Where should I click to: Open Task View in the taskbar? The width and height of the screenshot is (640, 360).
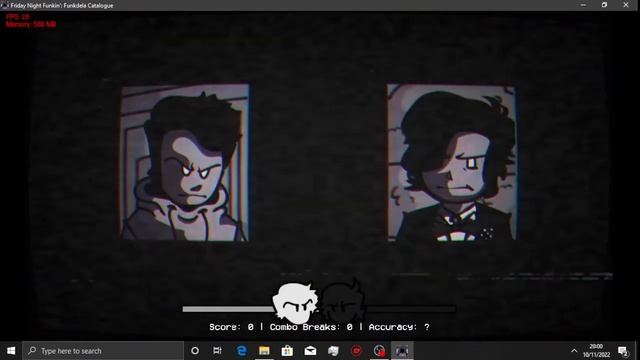pos(218,351)
